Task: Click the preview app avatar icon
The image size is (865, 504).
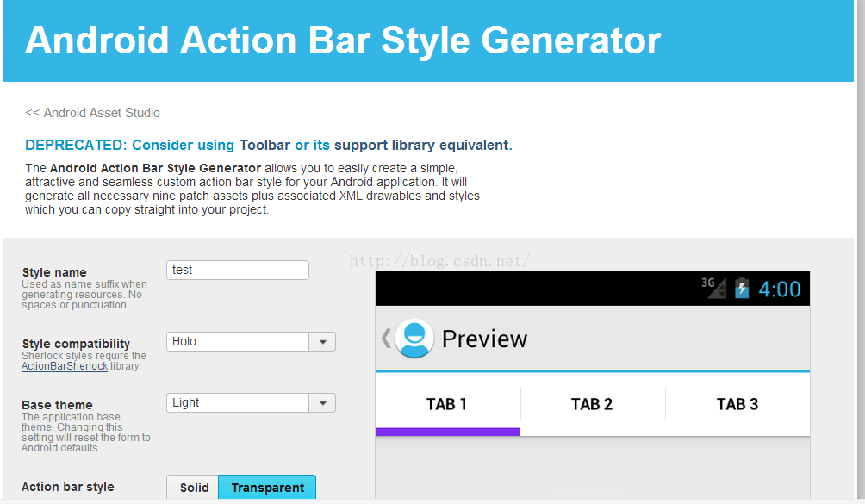Action: (414, 339)
